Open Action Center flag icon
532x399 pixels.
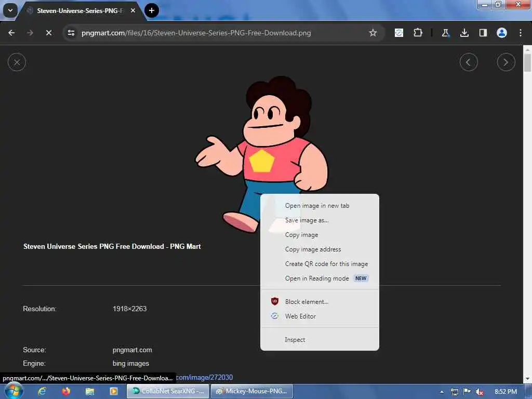click(x=467, y=392)
